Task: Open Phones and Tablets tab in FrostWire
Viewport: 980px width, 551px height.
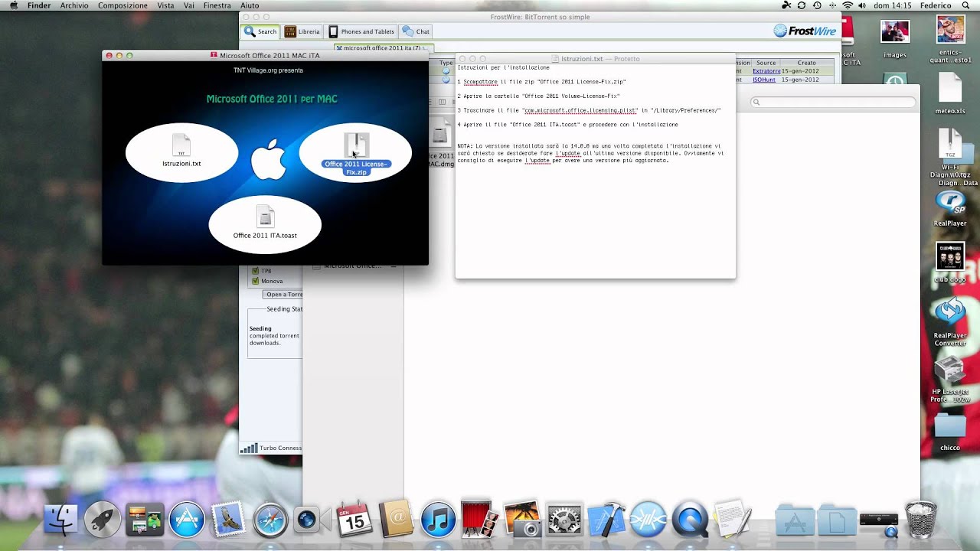Action: [x=361, y=31]
